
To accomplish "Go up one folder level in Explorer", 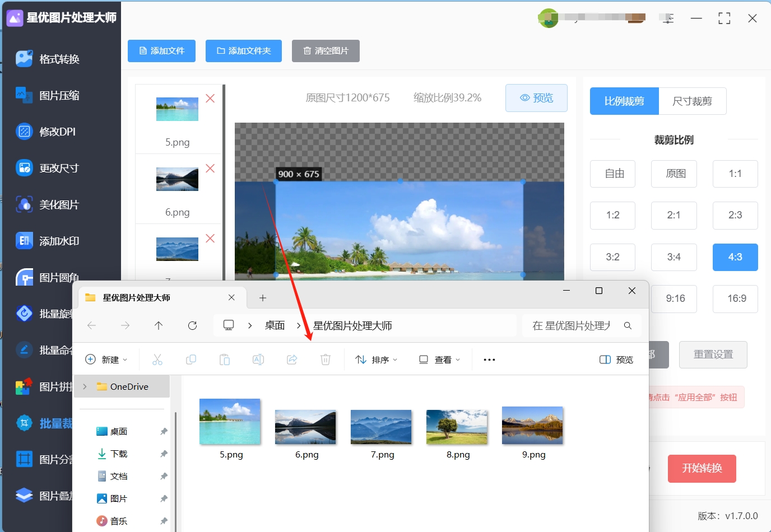I will [x=159, y=325].
